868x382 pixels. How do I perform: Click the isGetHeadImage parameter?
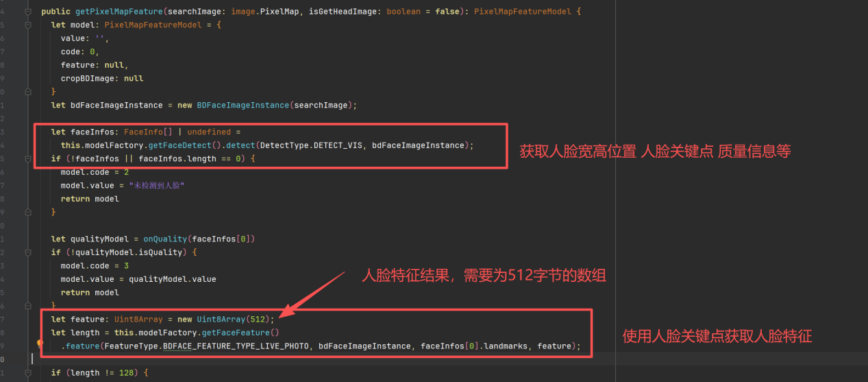pyautogui.click(x=343, y=12)
